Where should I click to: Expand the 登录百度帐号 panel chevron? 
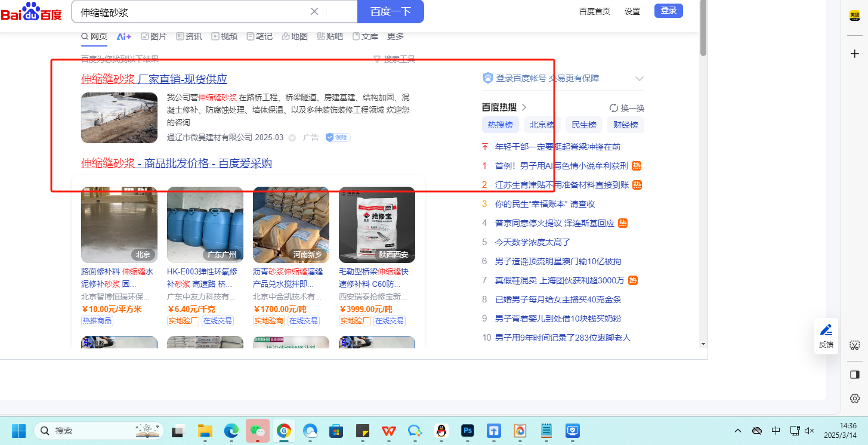coord(640,79)
